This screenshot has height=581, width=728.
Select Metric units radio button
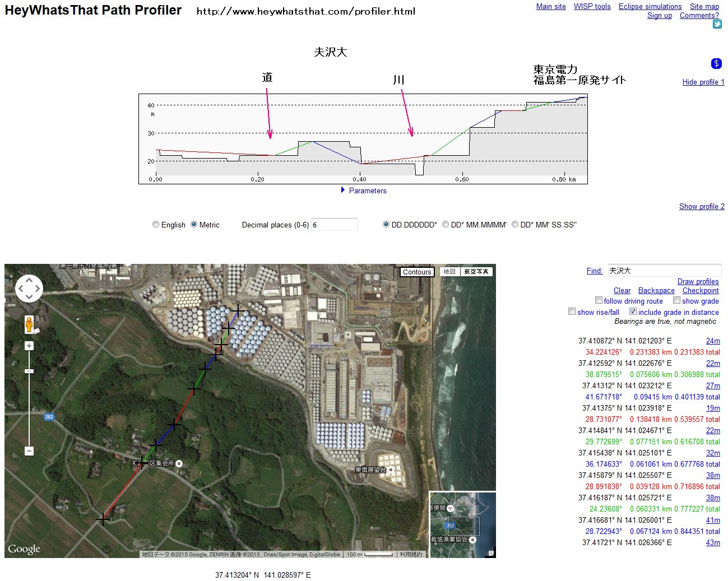(194, 224)
